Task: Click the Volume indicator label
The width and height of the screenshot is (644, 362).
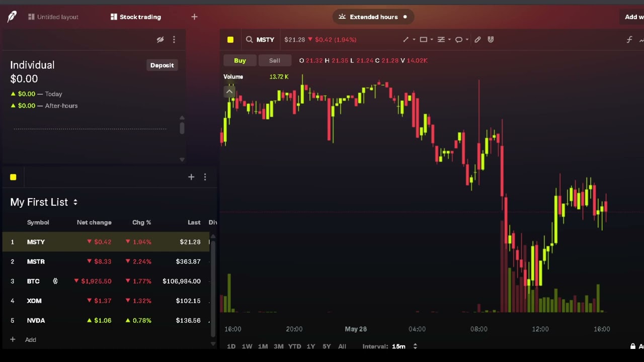Action: (233, 76)
